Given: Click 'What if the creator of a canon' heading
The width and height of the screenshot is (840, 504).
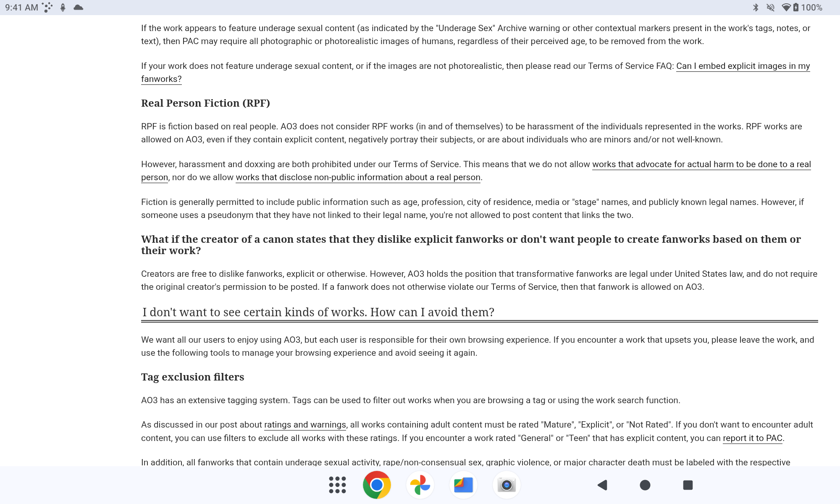Looking at the screenshot, I should pos(471,245).
